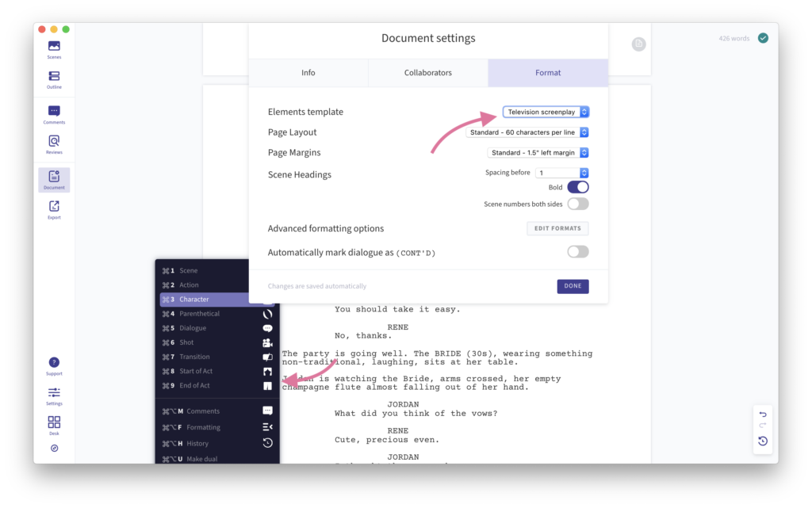
Task: Increase Spacing before value stepper
Action: click(583, 170)
